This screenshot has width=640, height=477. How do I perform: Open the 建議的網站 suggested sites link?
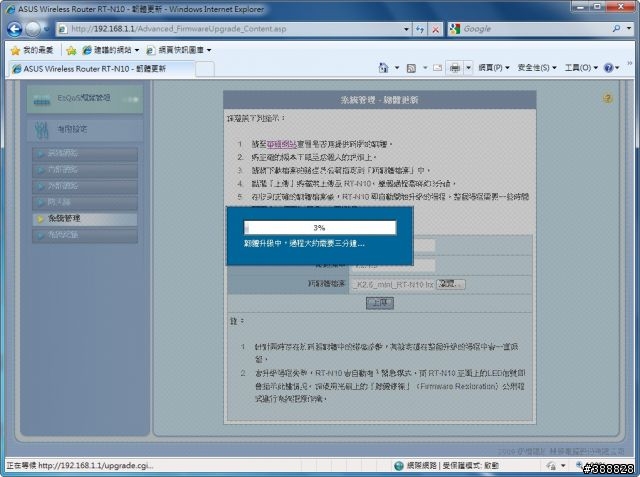tap(110, 50)
